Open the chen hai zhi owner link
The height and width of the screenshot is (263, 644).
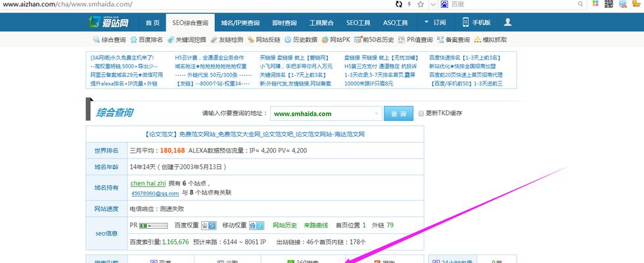point(148,183)
